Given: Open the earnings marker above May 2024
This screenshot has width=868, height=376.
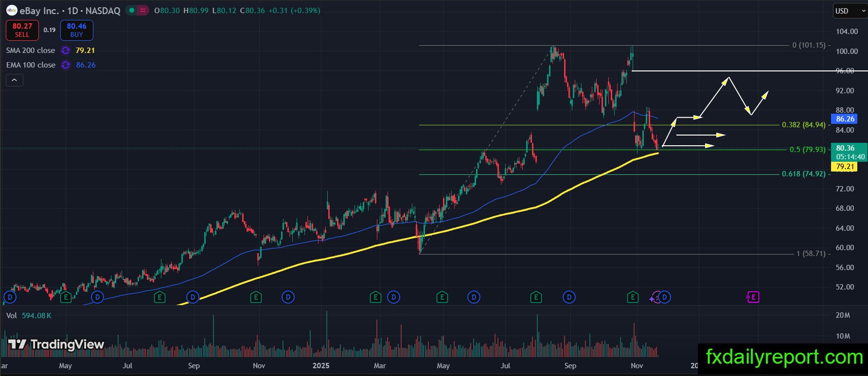Looking at the screenshot, I should click(66, 297).
